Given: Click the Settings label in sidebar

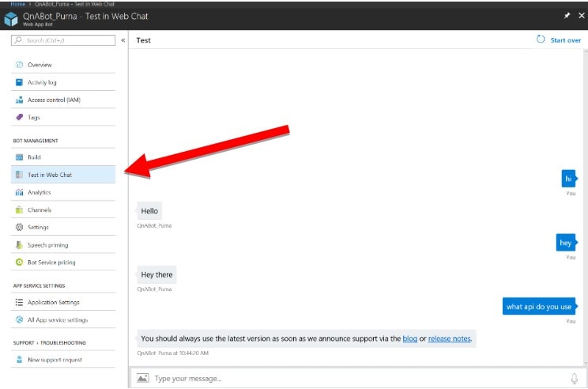Looking at the screenshot, I should tap(38, 227).
